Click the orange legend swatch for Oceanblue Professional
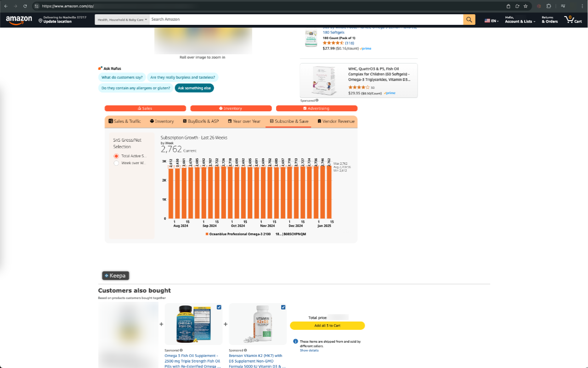This screenshot has height=368, width=588. 207,234
